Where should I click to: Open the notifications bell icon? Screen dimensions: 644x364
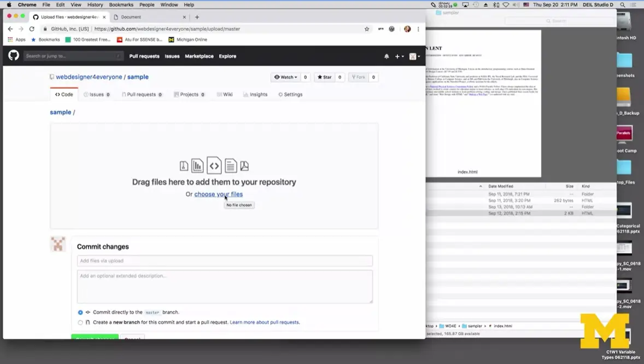pos(387,56)
